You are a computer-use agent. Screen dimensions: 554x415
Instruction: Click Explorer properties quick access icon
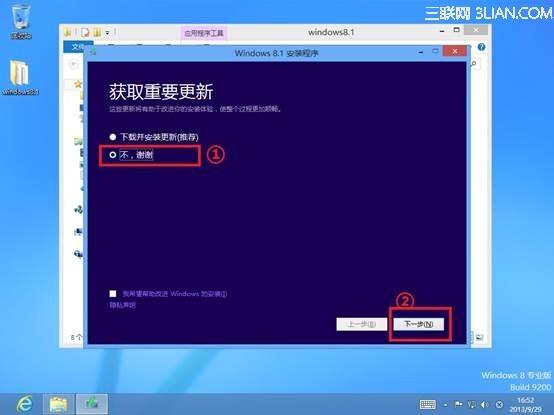pos(85,32)
